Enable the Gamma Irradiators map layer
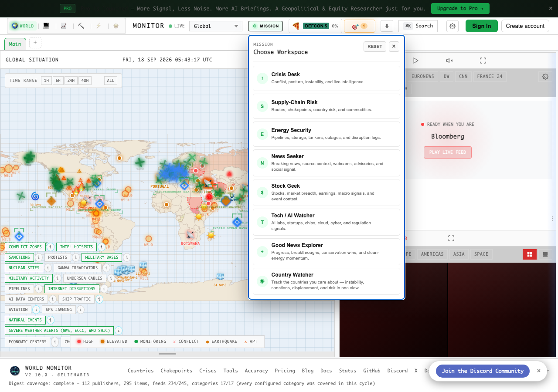558x392 pixels. [x=78, y=268]
